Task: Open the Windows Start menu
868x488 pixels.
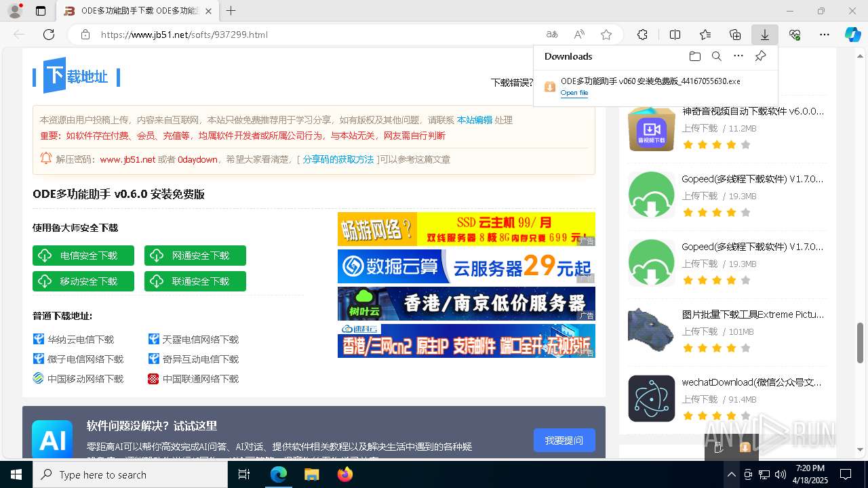Action: (x=16, y=474)
